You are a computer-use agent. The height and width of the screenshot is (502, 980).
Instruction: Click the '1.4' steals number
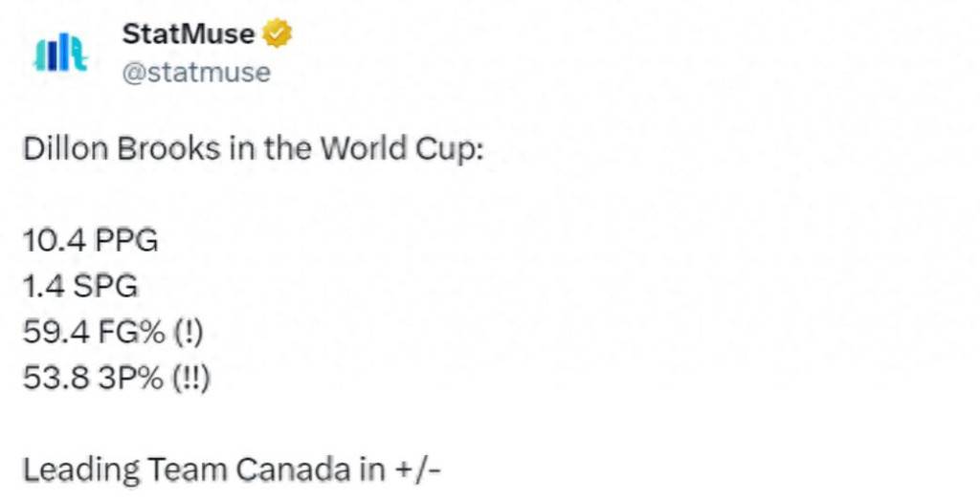click(44, 287)
